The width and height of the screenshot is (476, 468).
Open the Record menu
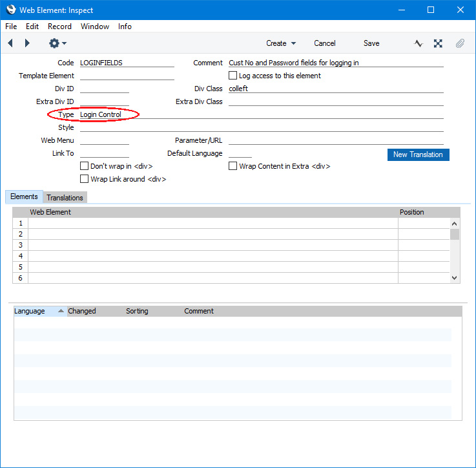point(59,27)
